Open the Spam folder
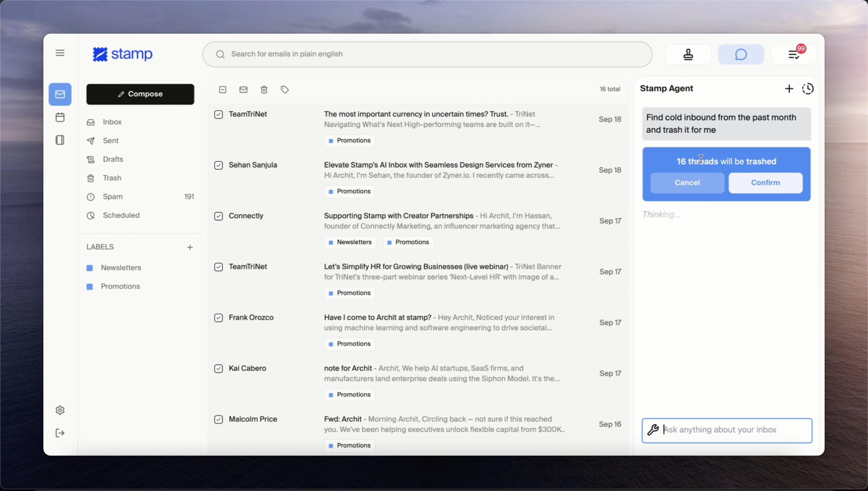The height and width of the screenshot is (491, 868). [x=113, y=197]
